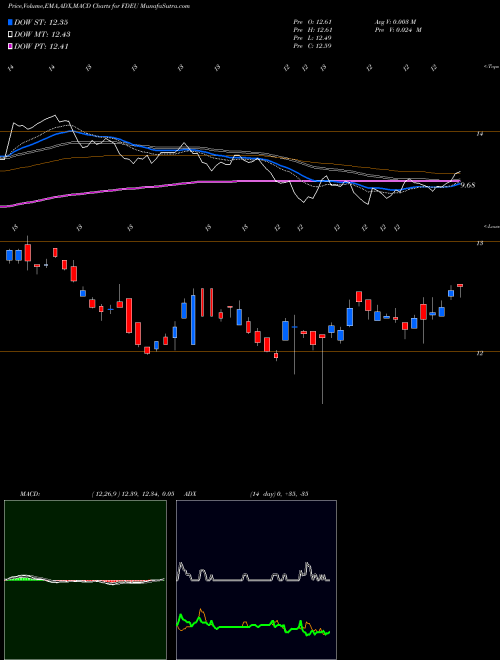The height and width of the screenshot is (660, 500).
Task: Click the ADX (14 day) parameter values
Action: point(279,494)
